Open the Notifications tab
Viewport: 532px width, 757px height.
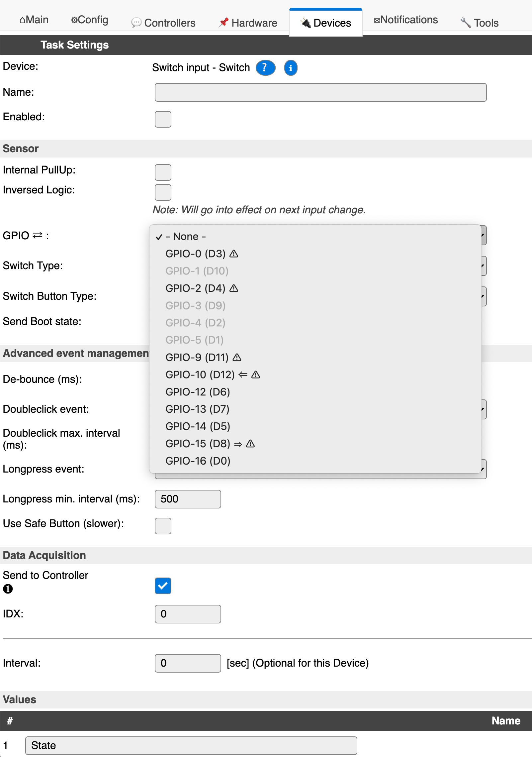[406, 20]
